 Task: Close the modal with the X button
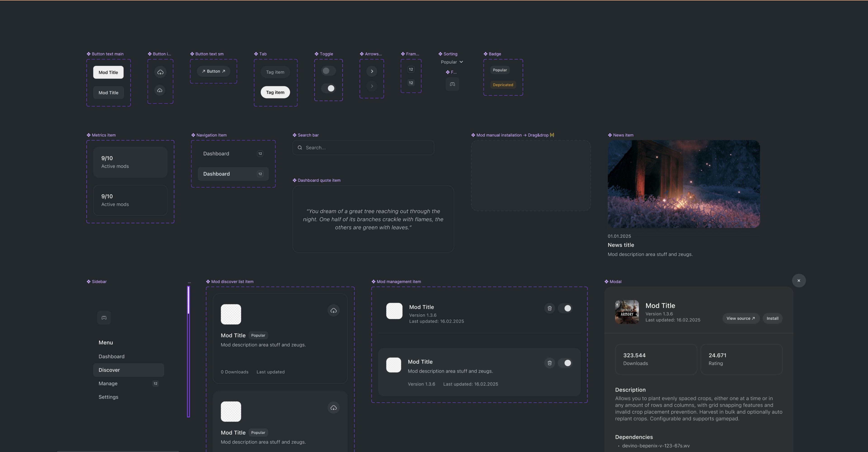(799, 280)
